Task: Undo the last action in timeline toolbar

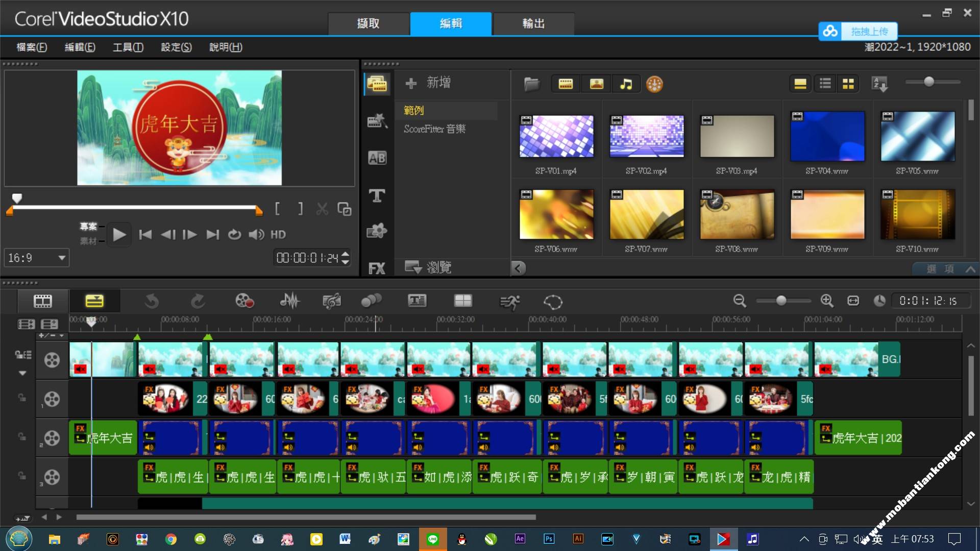Action: (x=152, y=302)
